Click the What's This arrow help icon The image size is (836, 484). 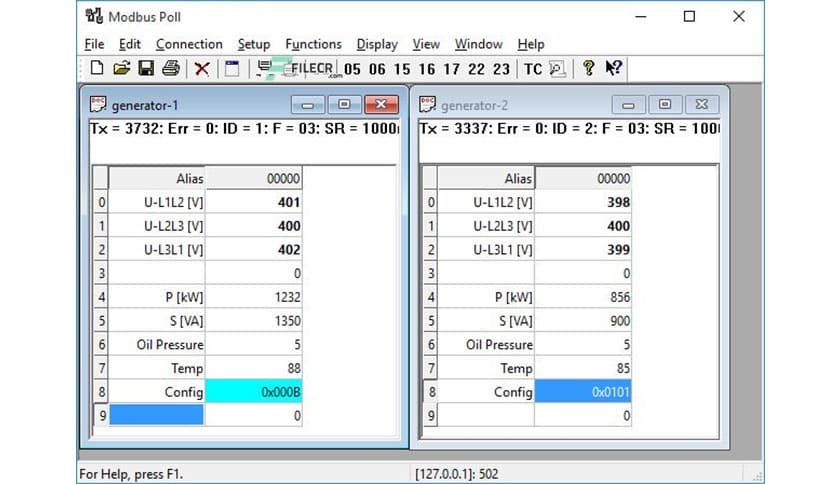614,69
